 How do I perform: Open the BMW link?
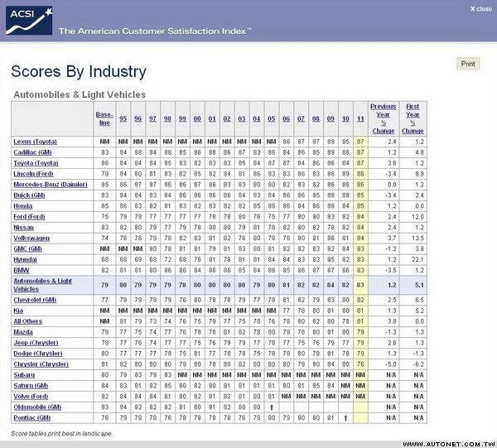pos(22,270)
